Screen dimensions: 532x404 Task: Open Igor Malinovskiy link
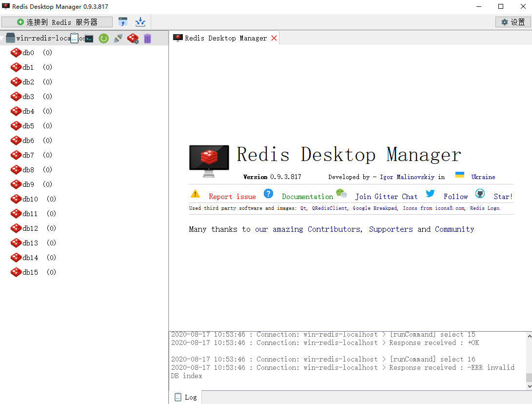(x=407, y=177)
